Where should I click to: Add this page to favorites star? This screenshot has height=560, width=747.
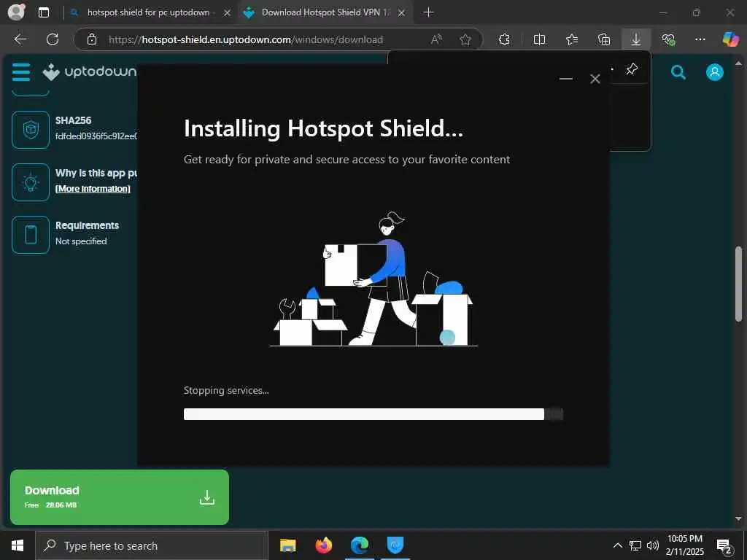[465, 39]
